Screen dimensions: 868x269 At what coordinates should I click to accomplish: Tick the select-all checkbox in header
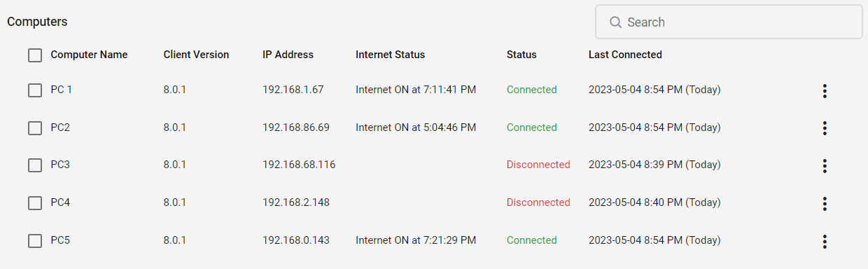point(35,55)
